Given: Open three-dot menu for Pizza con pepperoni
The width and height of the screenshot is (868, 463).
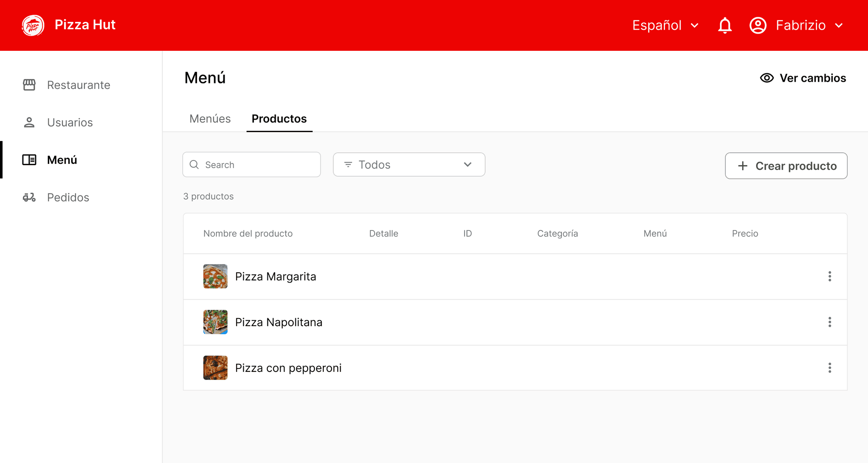Looking at the screenshot, I should [x=829, y=368].
